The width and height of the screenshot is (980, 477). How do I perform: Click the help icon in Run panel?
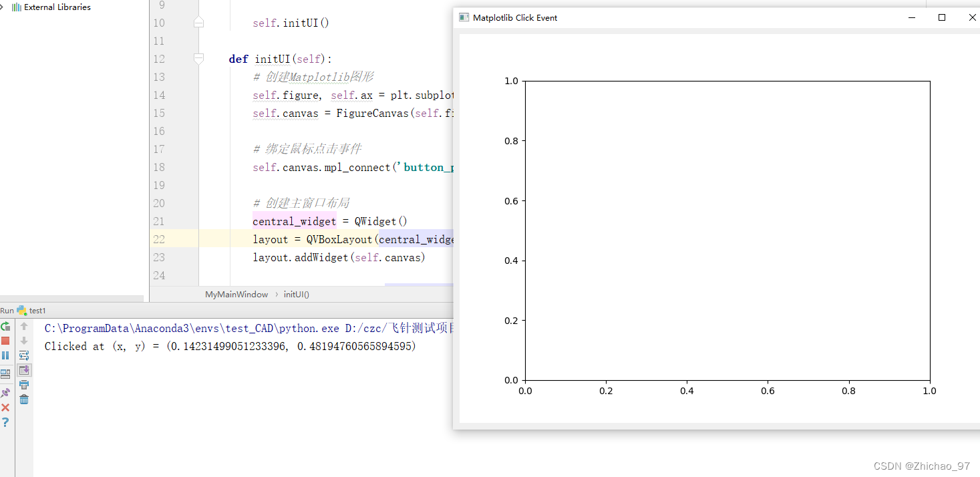coord(6,421)
